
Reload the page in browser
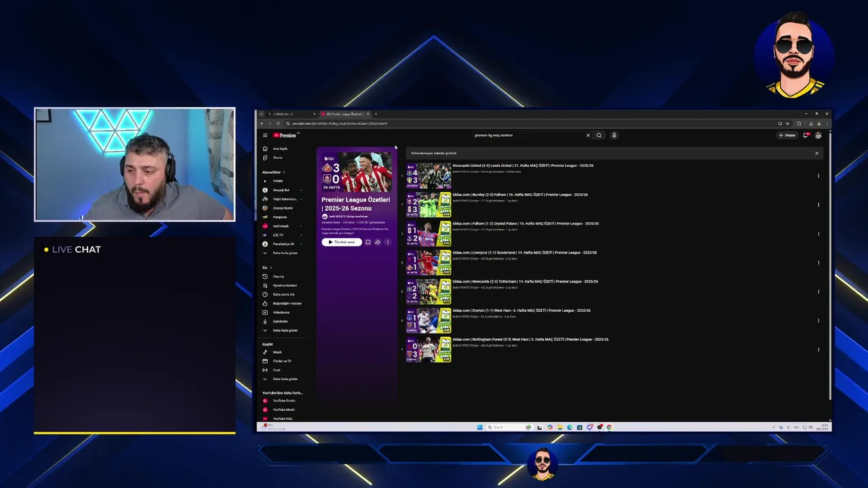(x=278, y=123)
